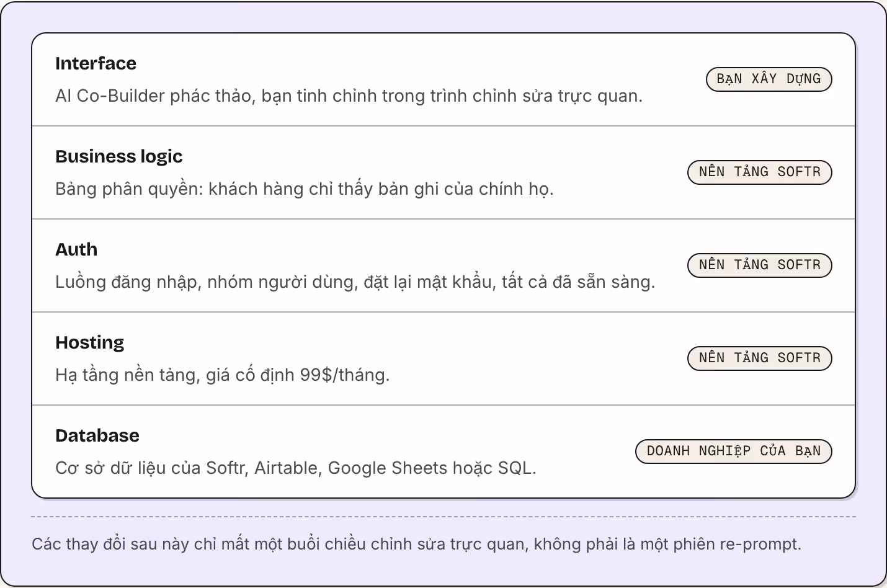Image resolution: width=887 pixels, height=588 pixels.
Task: Click the 'Auth' heading
Action: click(76, 249)
